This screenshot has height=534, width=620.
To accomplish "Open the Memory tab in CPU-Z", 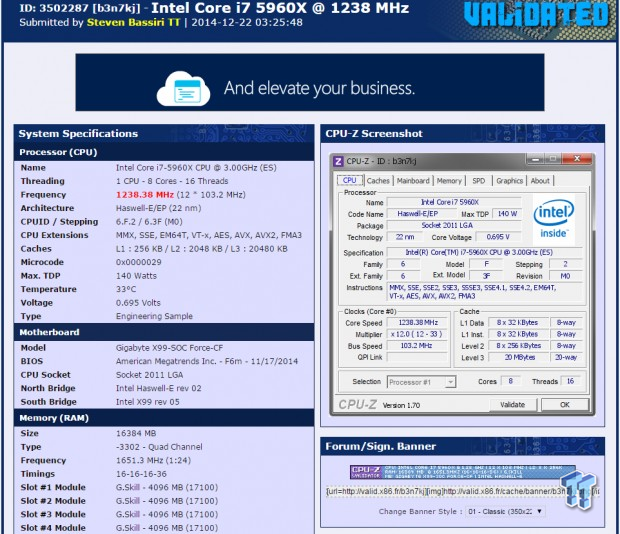I will coord(449,181).
